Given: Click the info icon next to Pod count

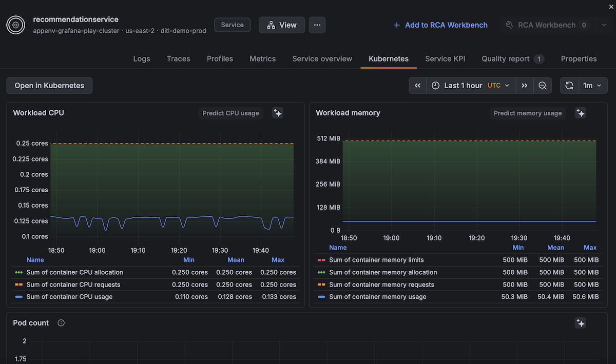Looking at the screenshot, I should tap(60, 323).
